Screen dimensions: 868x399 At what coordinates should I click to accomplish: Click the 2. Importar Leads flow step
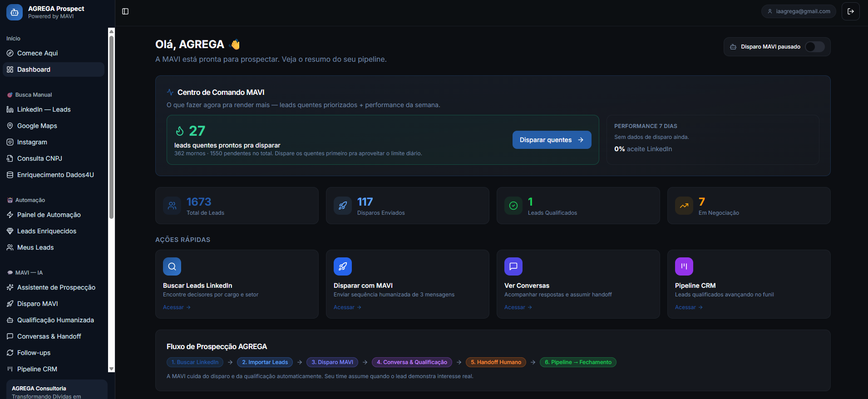[x=265, y=362]
